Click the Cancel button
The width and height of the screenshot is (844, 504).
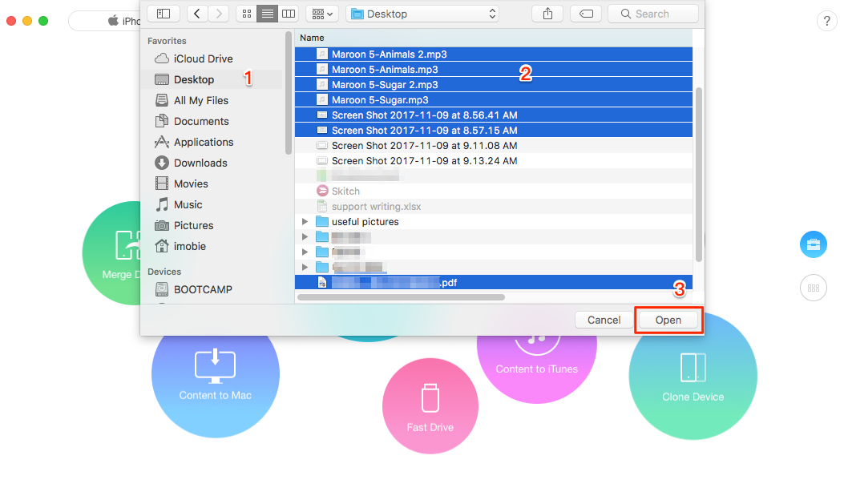tap(604, 320)
